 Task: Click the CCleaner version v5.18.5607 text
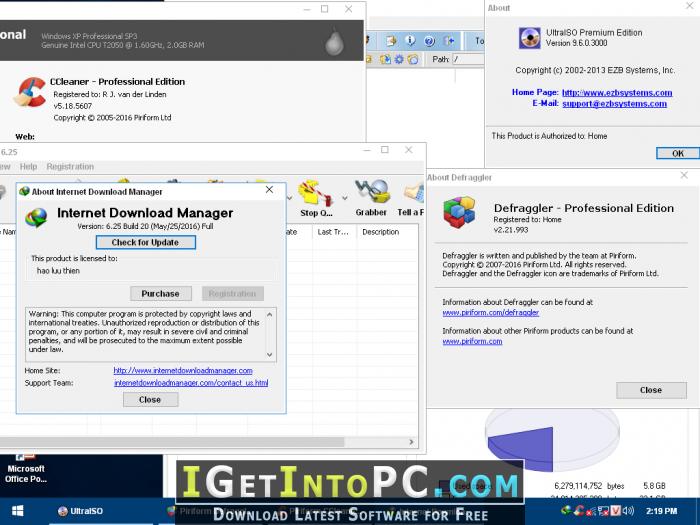73,106
